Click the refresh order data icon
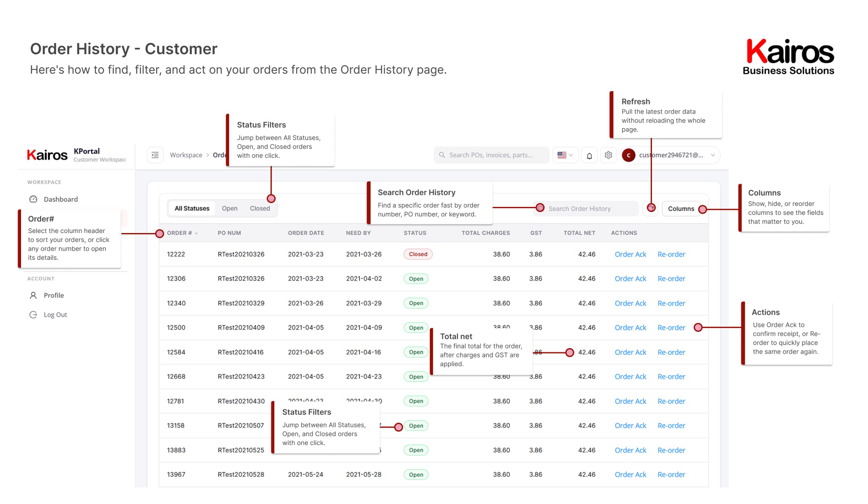The width and height of the screenshot is (868, 504). [651, 209]
